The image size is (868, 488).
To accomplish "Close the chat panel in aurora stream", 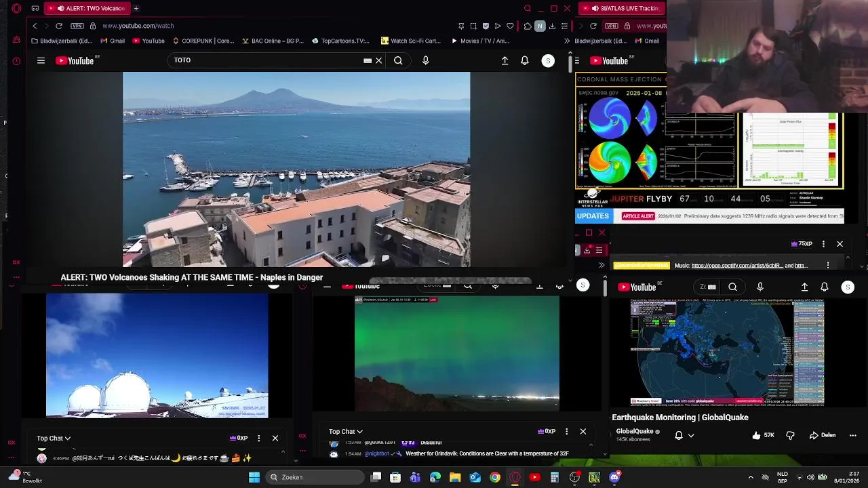I will coord(583,432).
